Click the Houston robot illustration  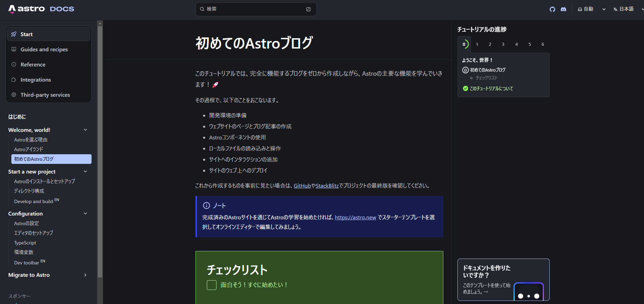tap(529, 292)
